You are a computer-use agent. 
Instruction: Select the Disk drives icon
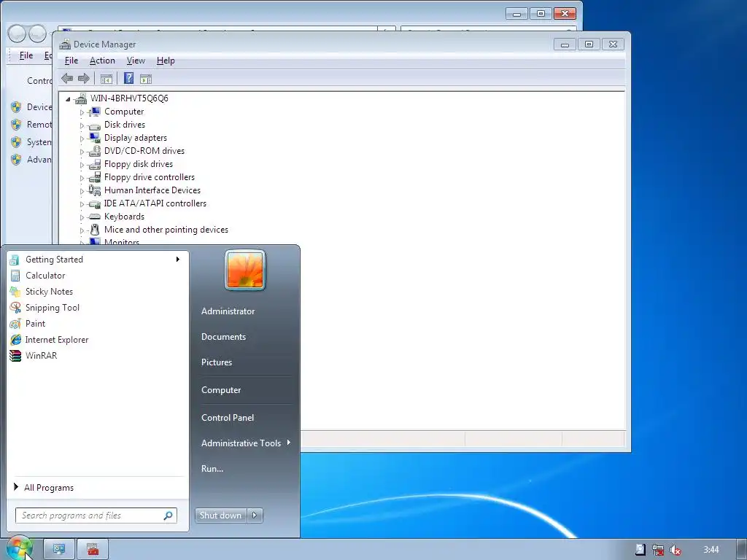pos(95,125)
